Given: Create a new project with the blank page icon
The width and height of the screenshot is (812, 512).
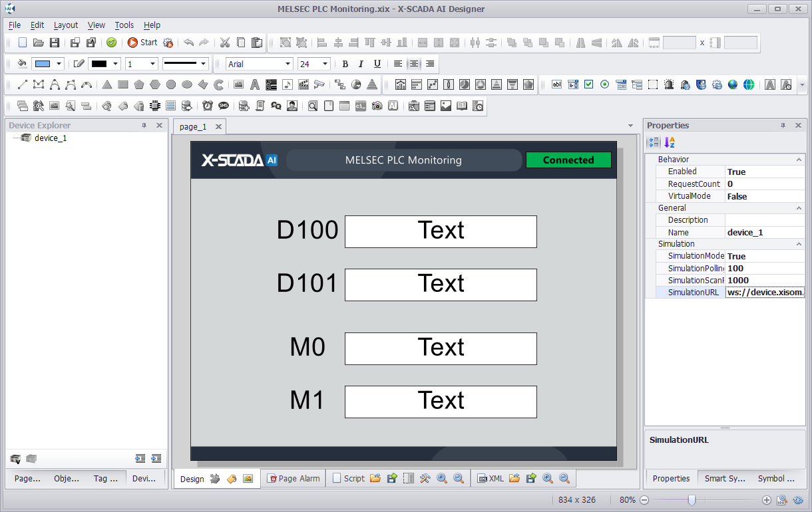Looking at the screenshot, I should pyautogui.click(x=23, y=43).
